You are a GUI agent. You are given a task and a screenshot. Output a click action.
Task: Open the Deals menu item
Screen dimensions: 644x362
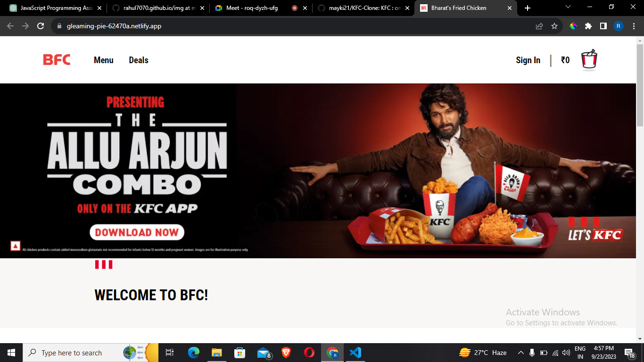[x=138, y=60]
